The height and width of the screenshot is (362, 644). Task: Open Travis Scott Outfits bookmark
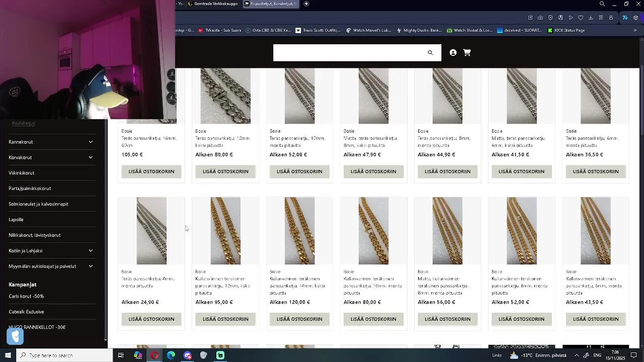[x=318, y=30]
